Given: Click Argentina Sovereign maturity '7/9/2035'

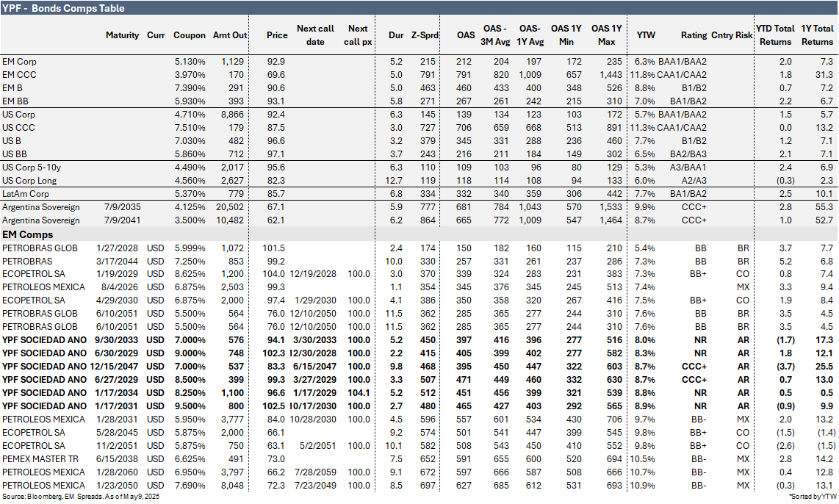Looking at the screenshot, I should pos(121,207).
